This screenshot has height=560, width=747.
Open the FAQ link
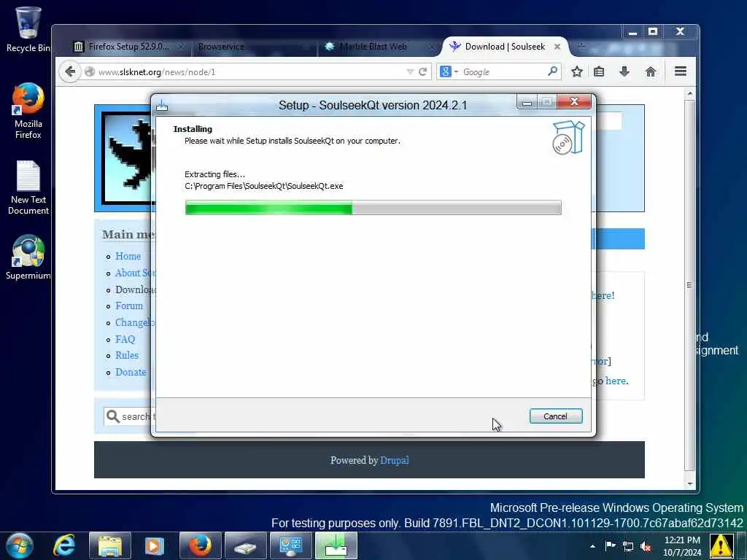point(125,339)
